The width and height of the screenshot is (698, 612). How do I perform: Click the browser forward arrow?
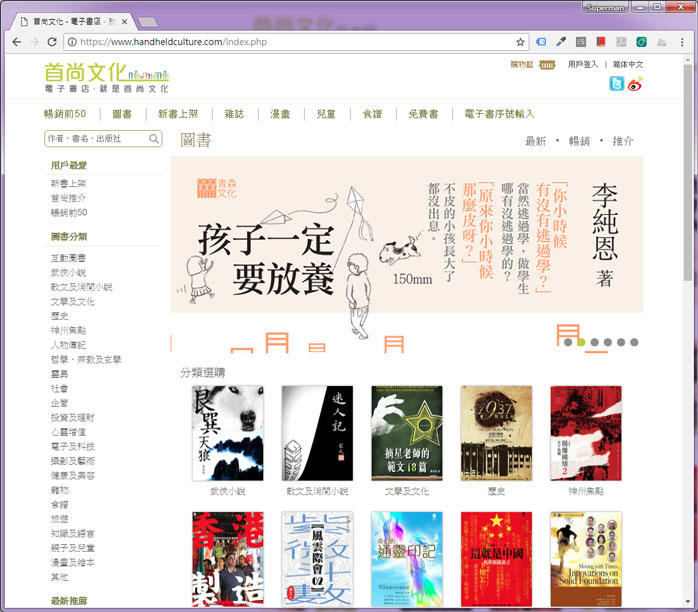pyautogui.click(x=34, y=42)
